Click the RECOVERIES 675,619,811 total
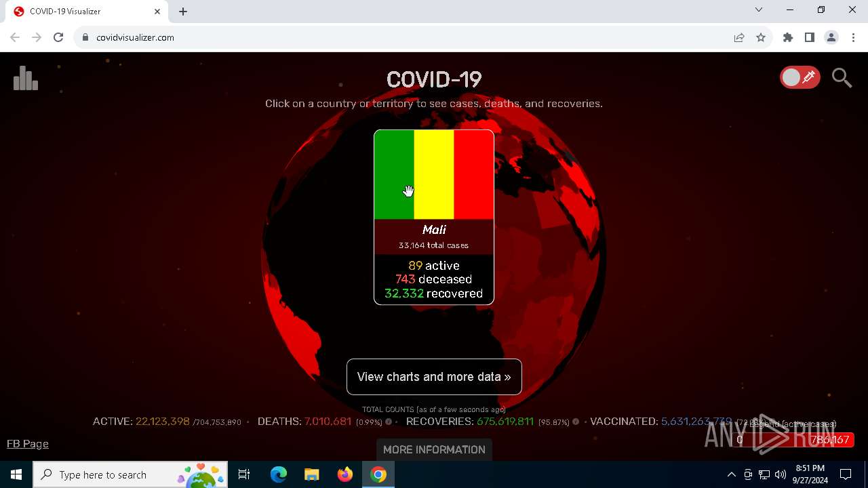868x488 pixels. coord(470,422)
